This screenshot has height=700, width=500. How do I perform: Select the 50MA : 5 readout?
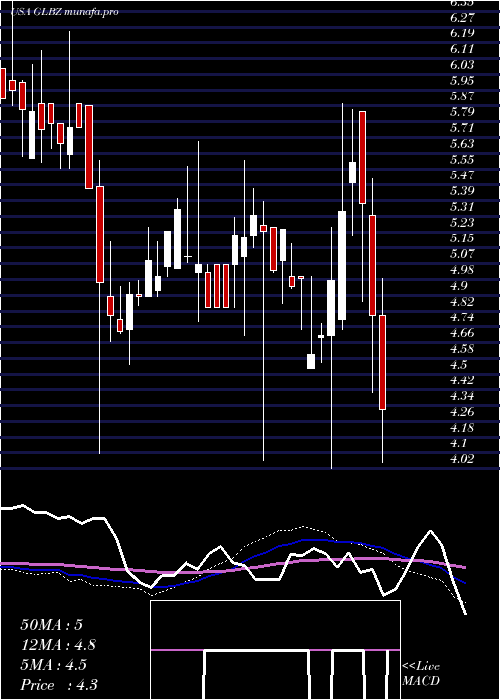(x=52, y=625)
